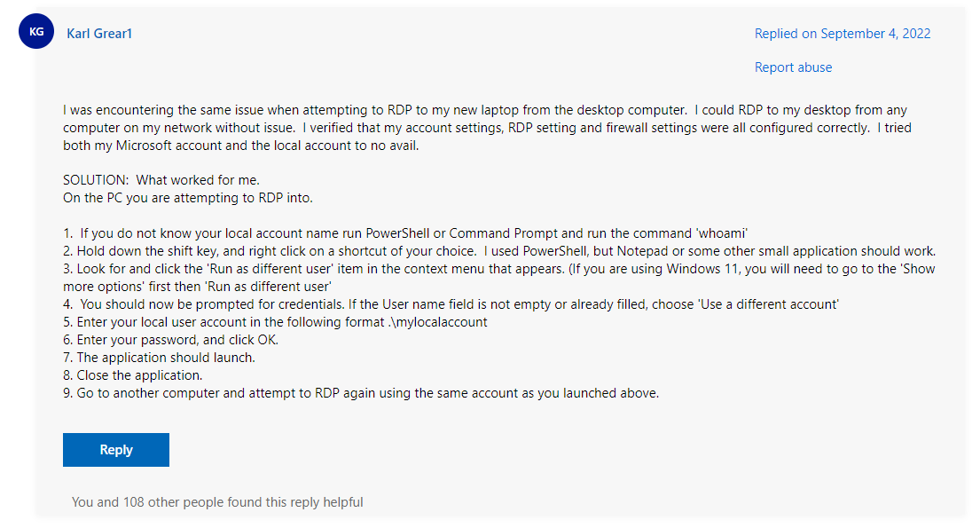Click step 8 'Close the application.'
Image resolution: width=980 pixels, height=528 pixels.
[x=133, y=375]
